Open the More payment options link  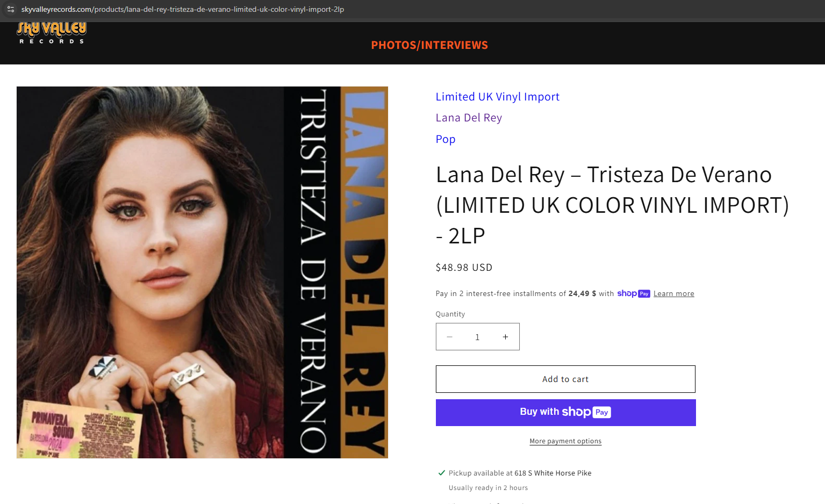pyautogui.click(x=565, y=441)
